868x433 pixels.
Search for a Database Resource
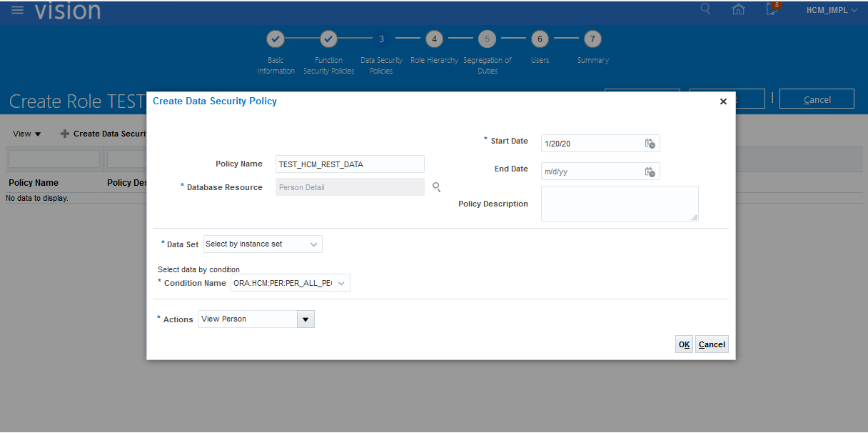[x=437, y=187]
